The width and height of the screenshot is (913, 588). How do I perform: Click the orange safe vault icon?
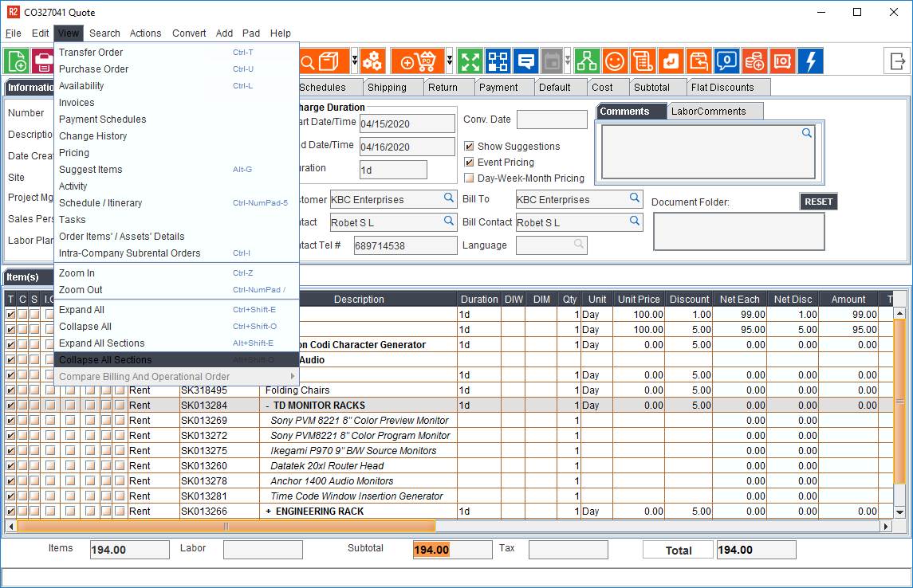tap(781, 61)
